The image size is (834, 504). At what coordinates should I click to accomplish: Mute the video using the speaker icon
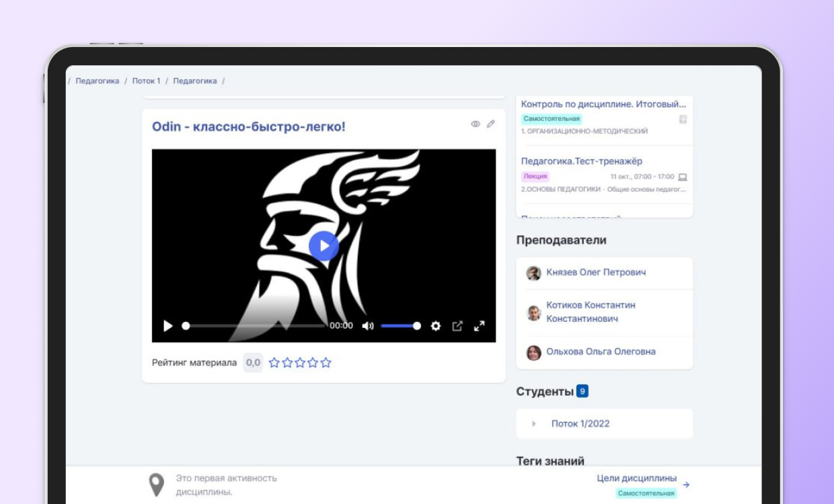coord(367,326)
